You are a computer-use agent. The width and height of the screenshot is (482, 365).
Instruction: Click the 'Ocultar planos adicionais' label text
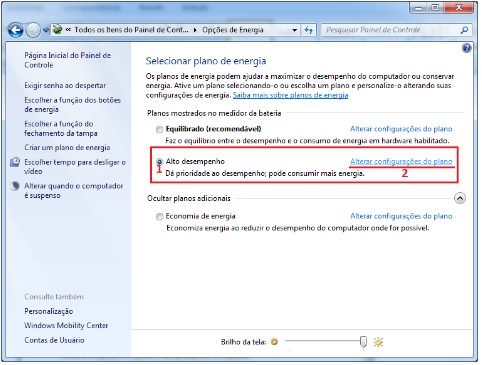pos(189,199)
